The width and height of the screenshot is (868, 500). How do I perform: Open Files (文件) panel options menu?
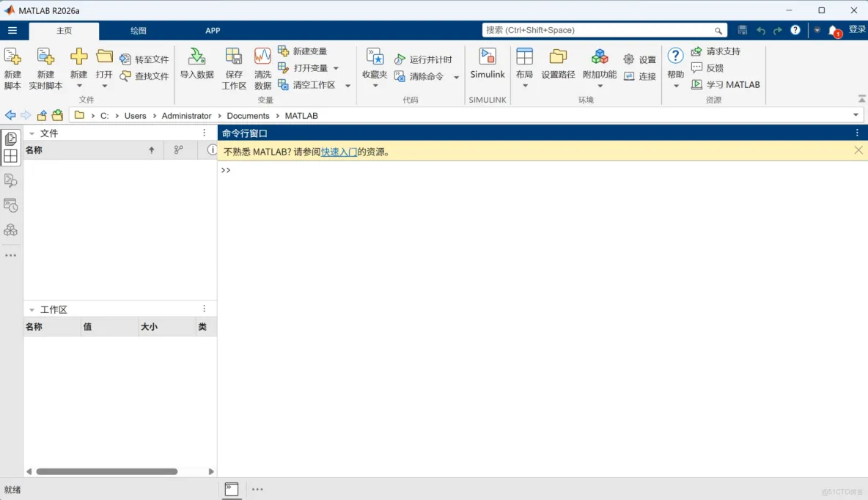click(x=205, y=133)
